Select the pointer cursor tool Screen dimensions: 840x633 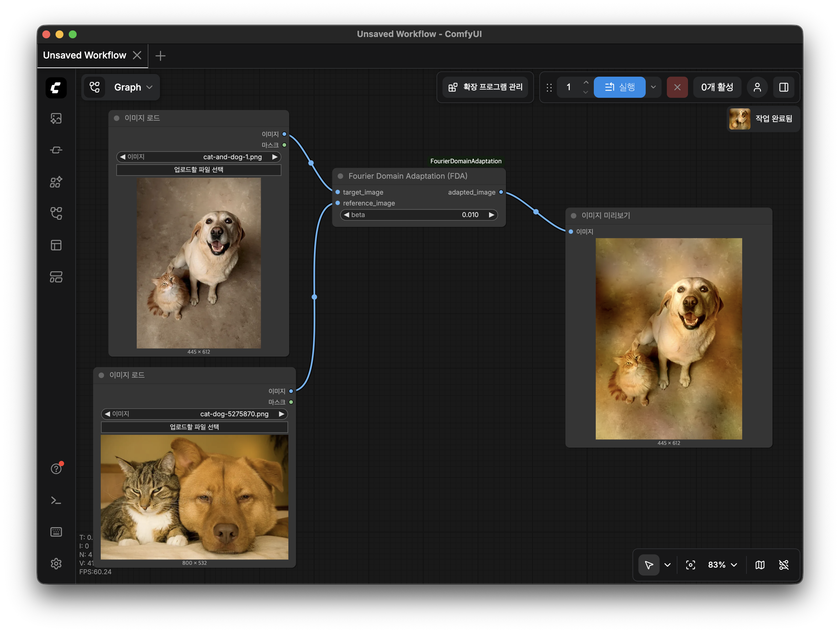click(649, 565)
